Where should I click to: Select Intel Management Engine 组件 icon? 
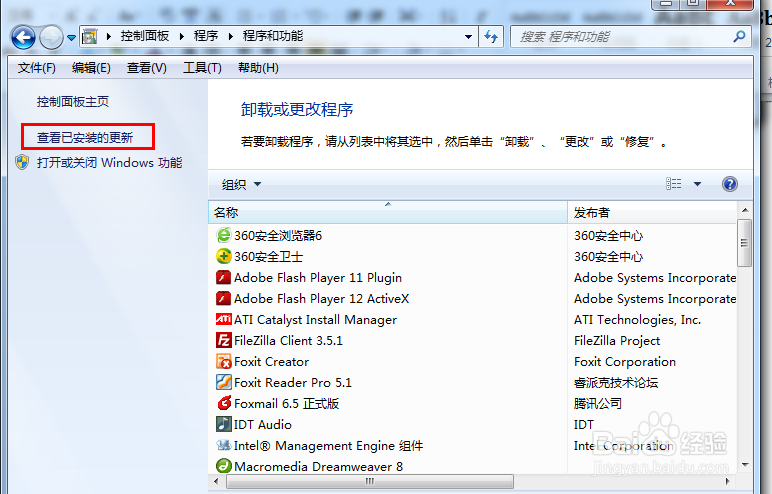224,445
